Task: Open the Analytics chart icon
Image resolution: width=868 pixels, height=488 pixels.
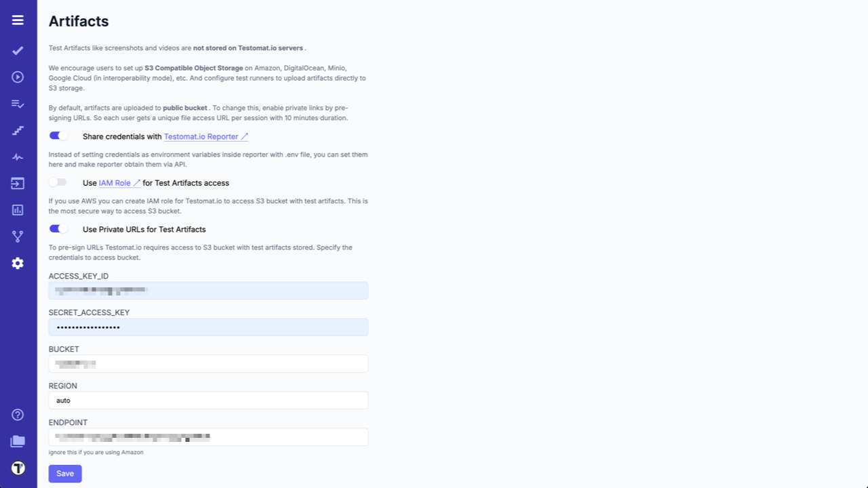Action: click(x=18, y=210)
